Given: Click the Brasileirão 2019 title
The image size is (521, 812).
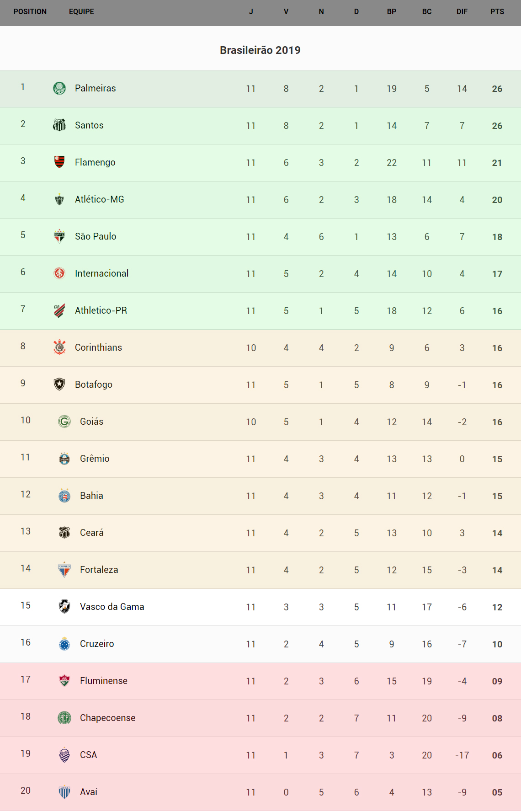Looking at the screenshot, I should point(260,50).
